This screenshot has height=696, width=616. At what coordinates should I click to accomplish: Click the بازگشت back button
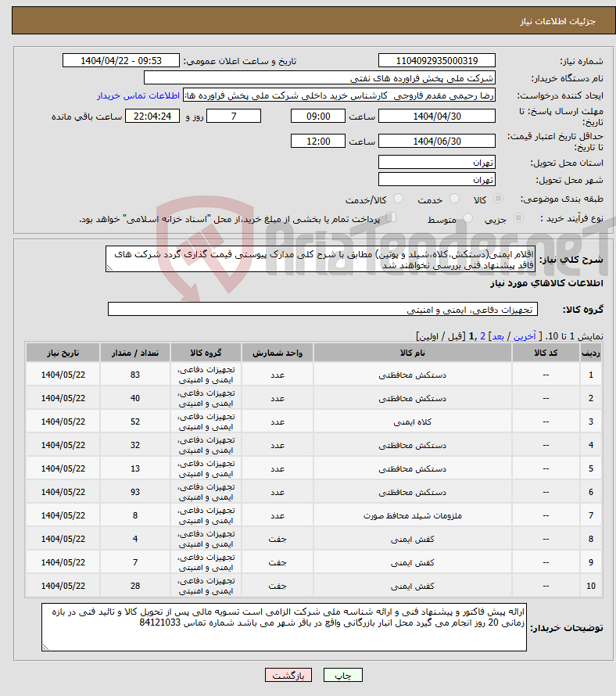point(288,675)
